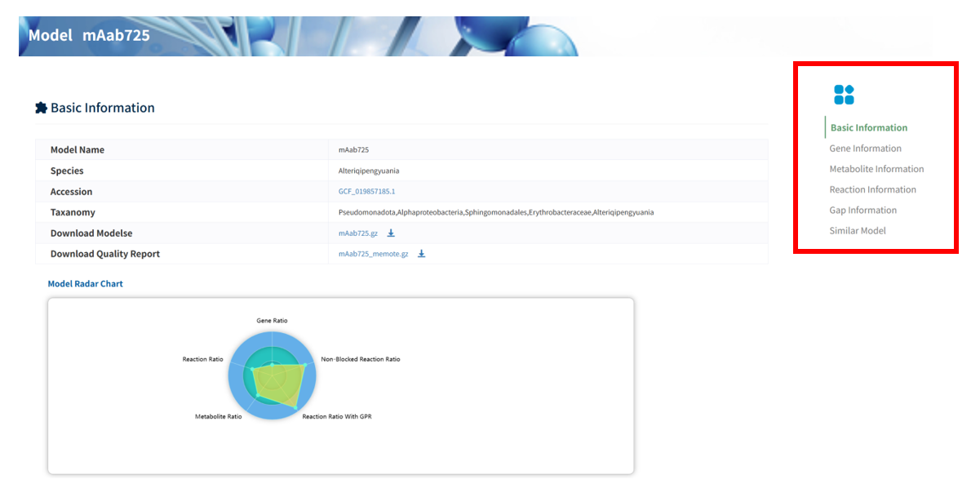Go to the Gene Information section

(865, 149)
